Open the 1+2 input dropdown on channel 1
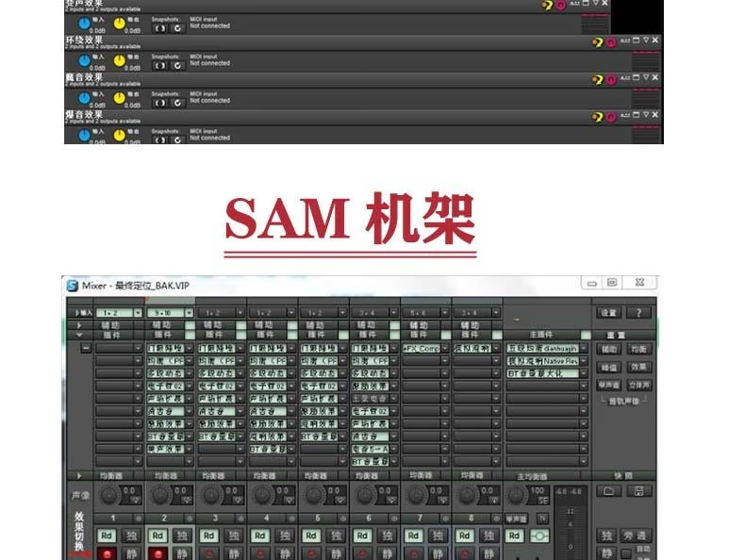The image size is (745, 560). 137,312
